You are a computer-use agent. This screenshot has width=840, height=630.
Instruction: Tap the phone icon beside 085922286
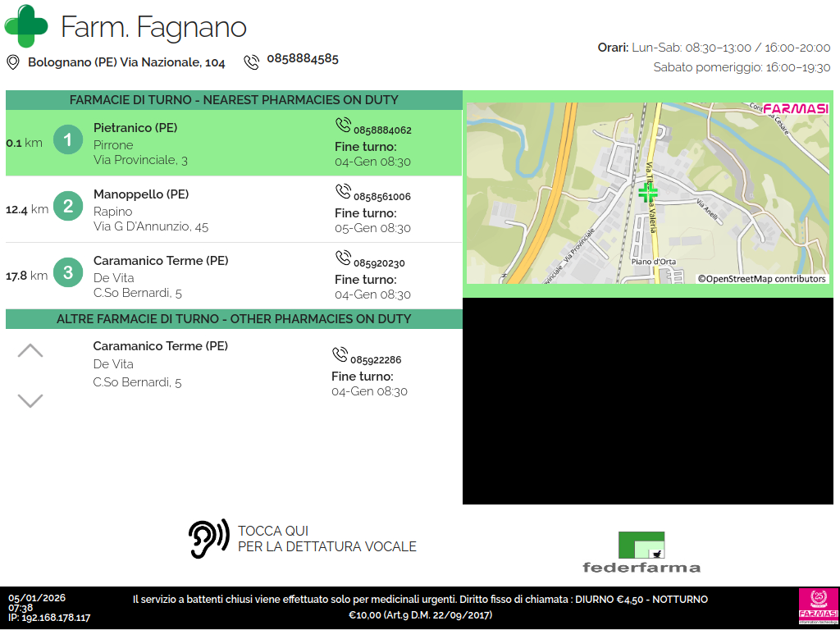coord(340,354)
